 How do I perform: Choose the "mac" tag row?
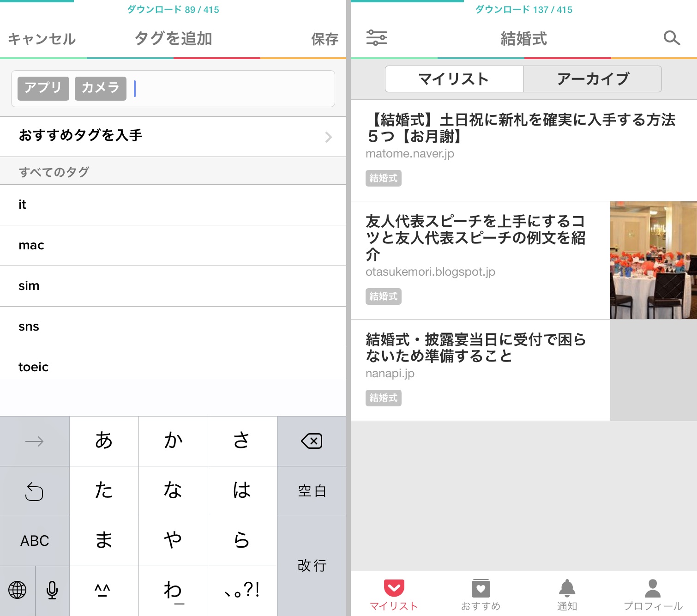coord(173,245)
